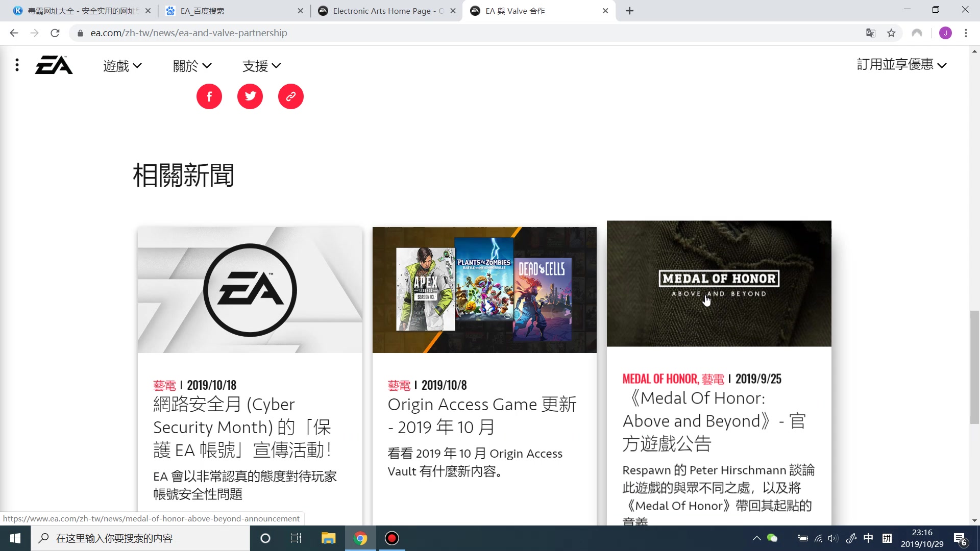This screenshot has height=551, width=980.
Task: Share article via Facebook icon
Action: 209,96
